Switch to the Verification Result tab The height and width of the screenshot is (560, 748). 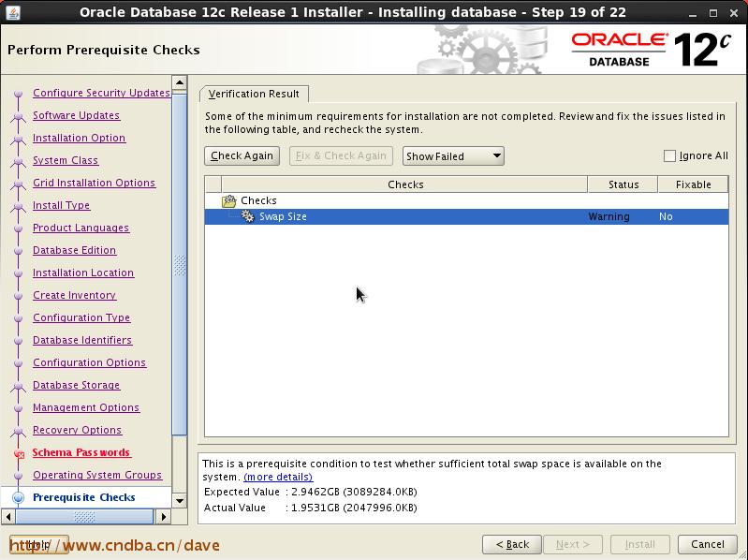(x=254, y=94)
